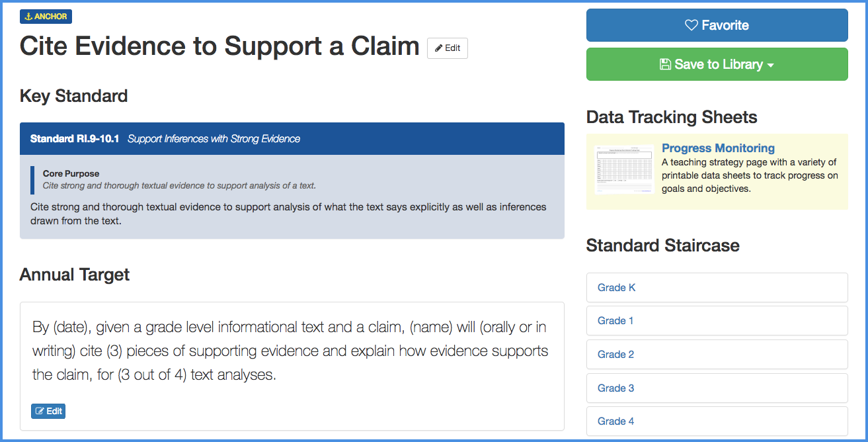Viewport: 868px width, 442px height.
Task: Open the Progress Monitoring link
Action: click(718, 148)
